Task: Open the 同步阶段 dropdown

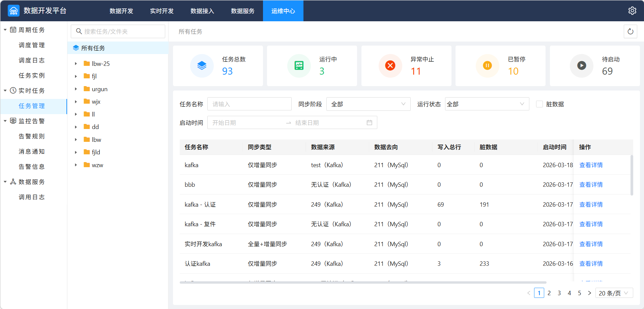Action: point(368,104)
